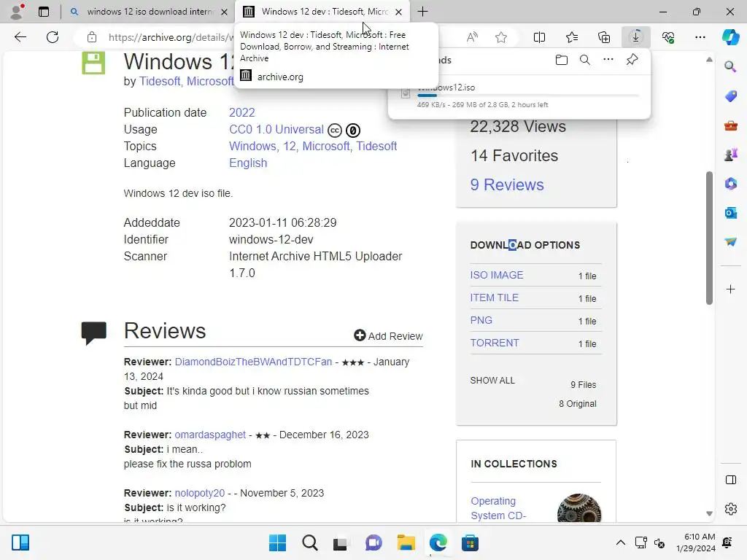
Task: Open Microsoft Store from taskbar
Action: [470, 542]
